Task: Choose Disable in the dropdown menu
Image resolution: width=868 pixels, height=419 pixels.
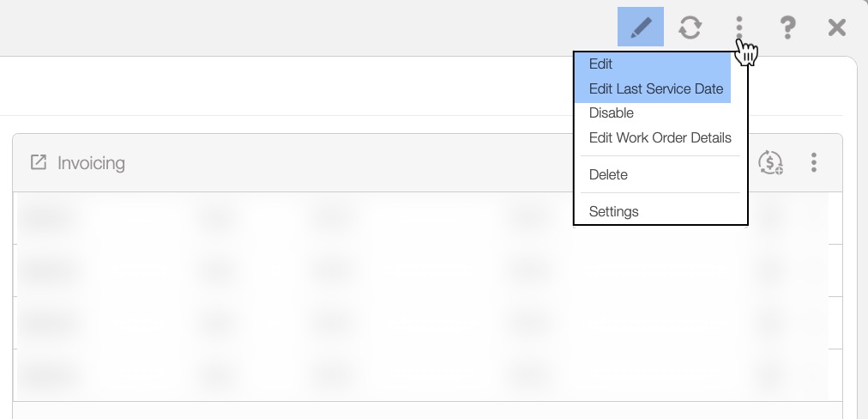Action: pyautogui.click(x=611, y=112)
